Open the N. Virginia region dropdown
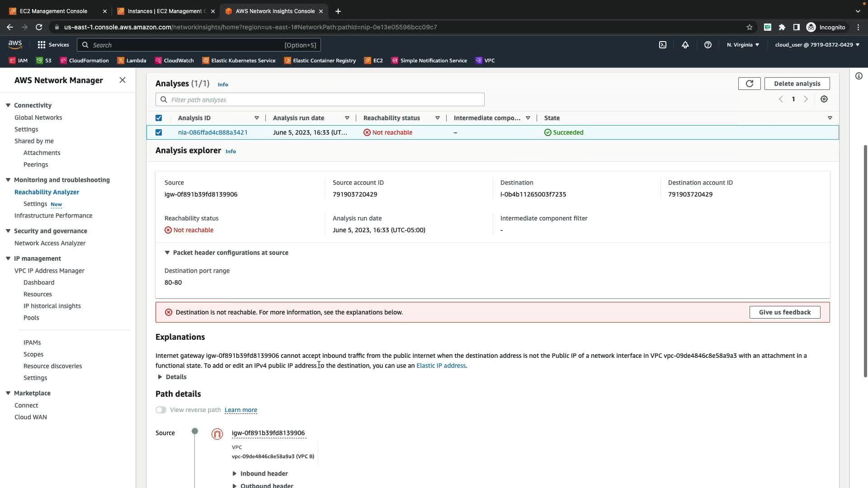The image size is (868, 488). click(743, 45)
